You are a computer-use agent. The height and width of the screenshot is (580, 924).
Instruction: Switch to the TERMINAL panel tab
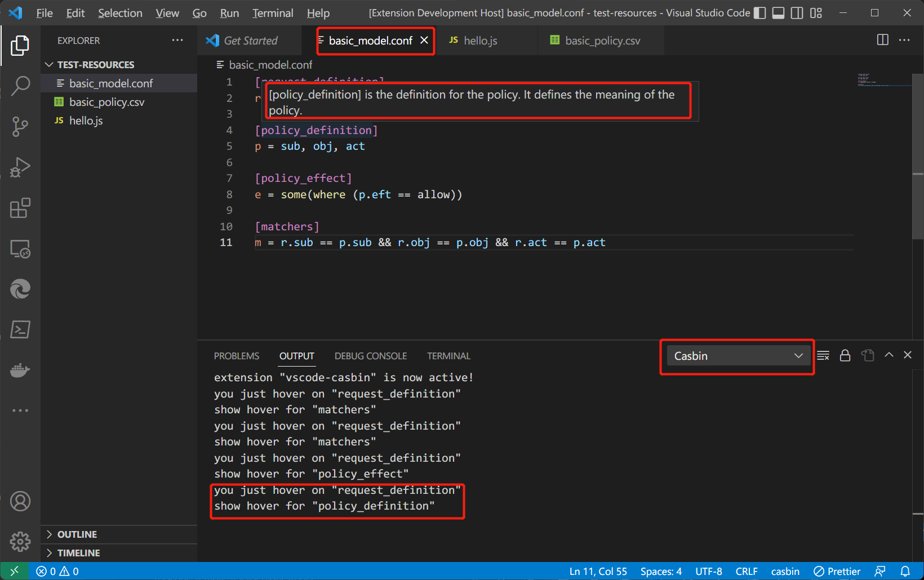pyautogui.click(x=448, y=356)
